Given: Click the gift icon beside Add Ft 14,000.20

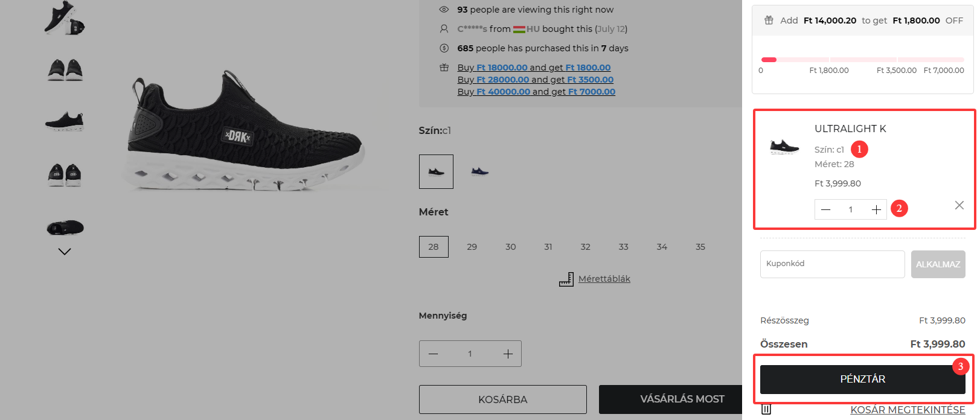Looking at the screenshot, I should click(769, 20).
